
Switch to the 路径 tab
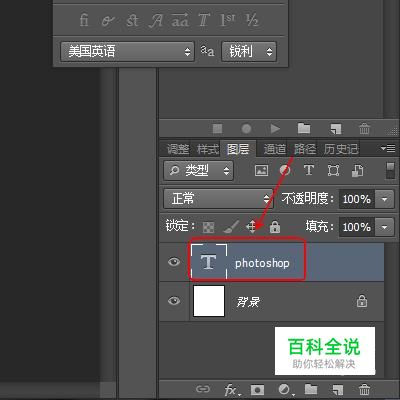coord(305,149)
